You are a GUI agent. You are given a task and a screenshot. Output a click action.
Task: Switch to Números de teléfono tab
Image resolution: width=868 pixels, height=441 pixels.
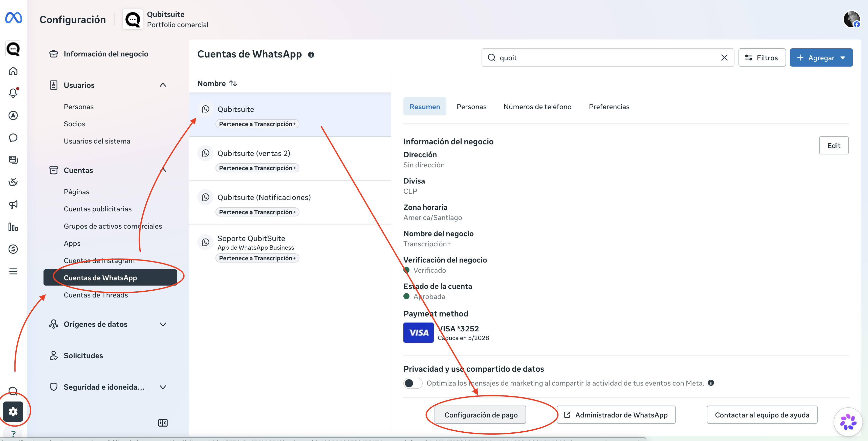pos(537,107)
